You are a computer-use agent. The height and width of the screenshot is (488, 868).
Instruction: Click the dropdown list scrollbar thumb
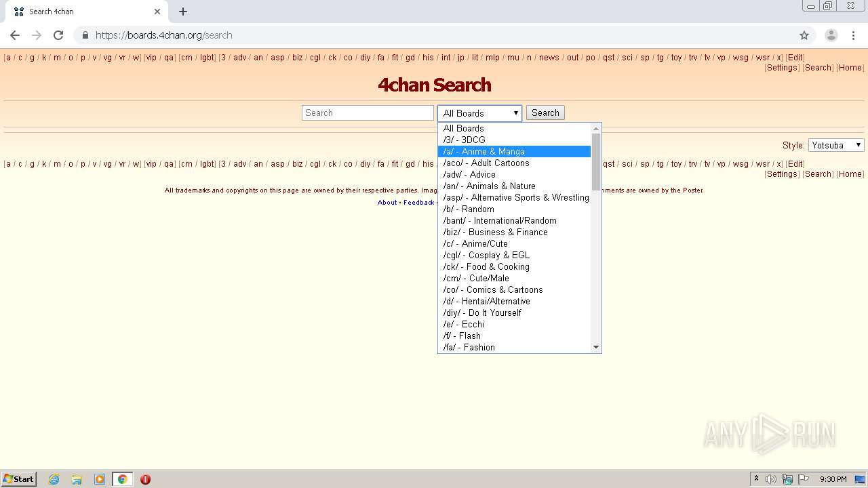596,162
